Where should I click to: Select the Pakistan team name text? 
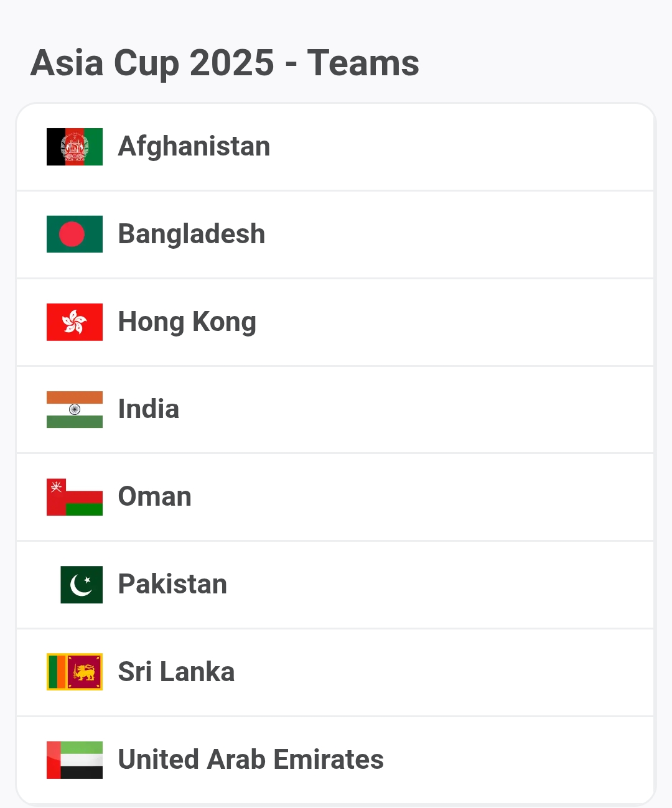172,585
